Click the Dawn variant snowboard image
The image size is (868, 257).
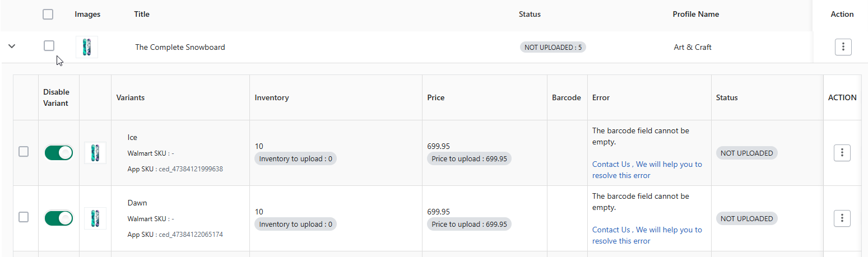[95, 218]
